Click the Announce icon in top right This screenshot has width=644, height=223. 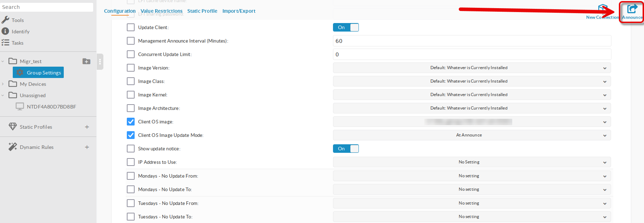click(x=632, y=10)
